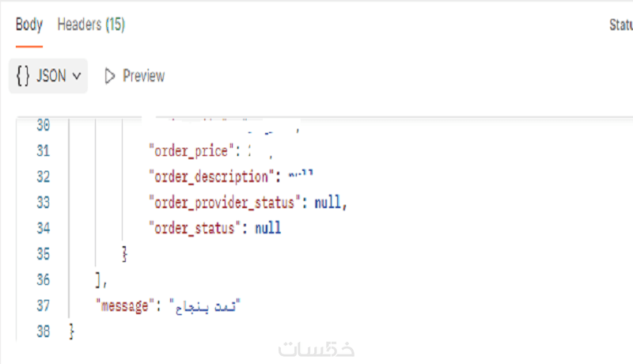Click the Khamsat watermark logo

[x=316, y=348]
